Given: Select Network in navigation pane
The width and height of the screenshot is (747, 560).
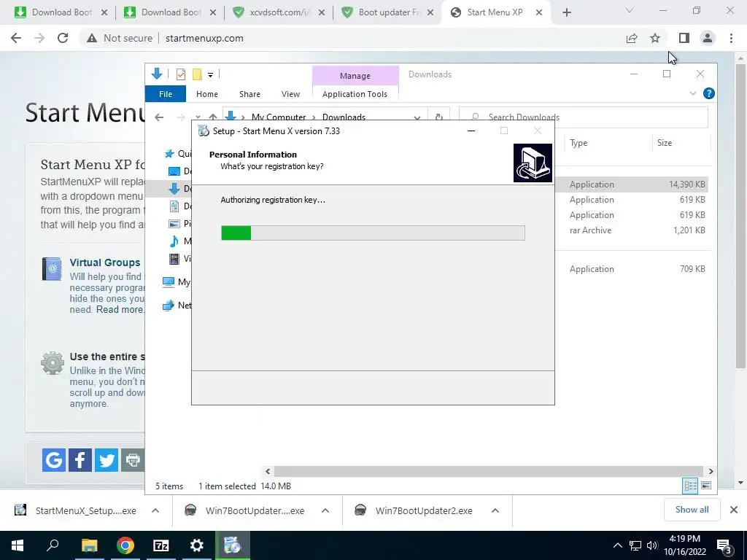Looking at the screenshot, I should pyautogui.click(x=177, y=306).
